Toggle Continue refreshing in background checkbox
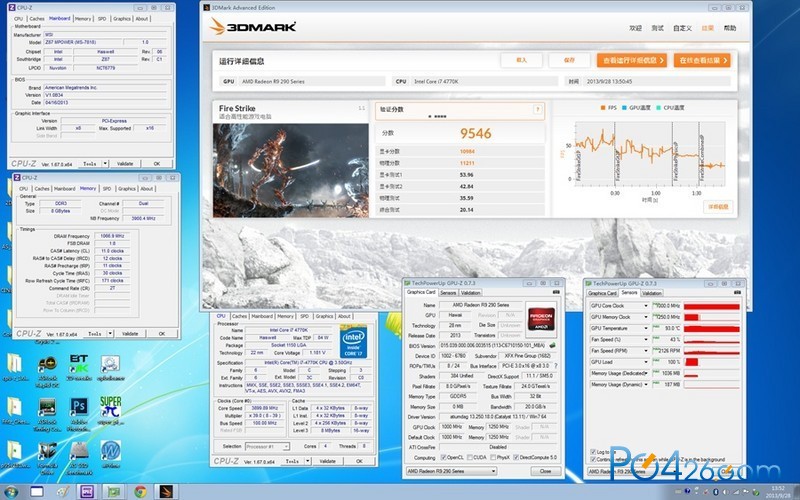Viewport: 800px width, 500px height. click(x=593, y=460)
